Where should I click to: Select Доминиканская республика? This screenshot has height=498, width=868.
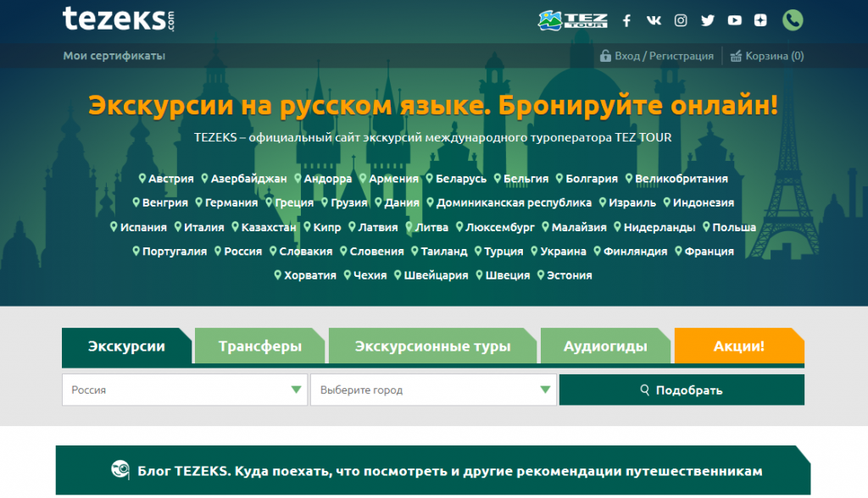[x=514, y=202]
